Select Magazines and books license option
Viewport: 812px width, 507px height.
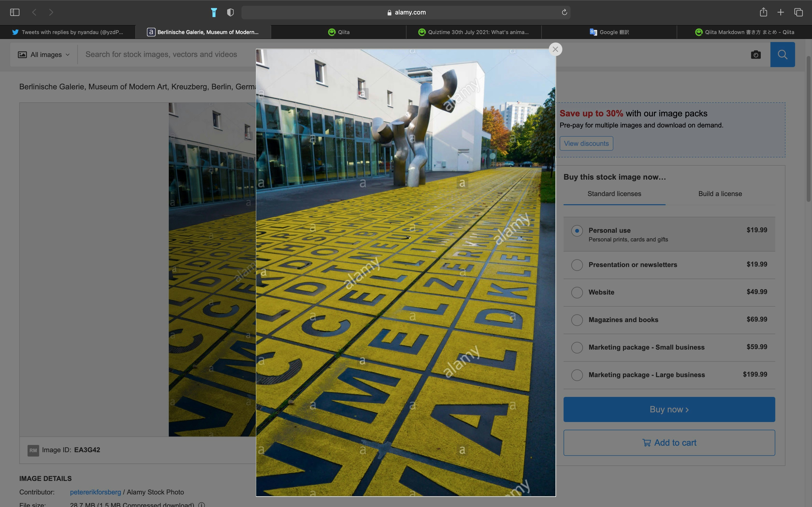click(577, 320)
